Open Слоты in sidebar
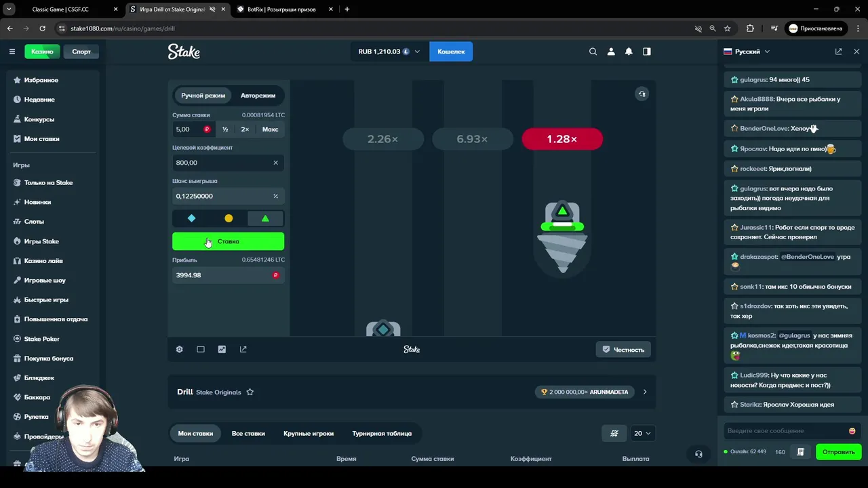Viewport: 868px width, 488px height. point(34,222)
